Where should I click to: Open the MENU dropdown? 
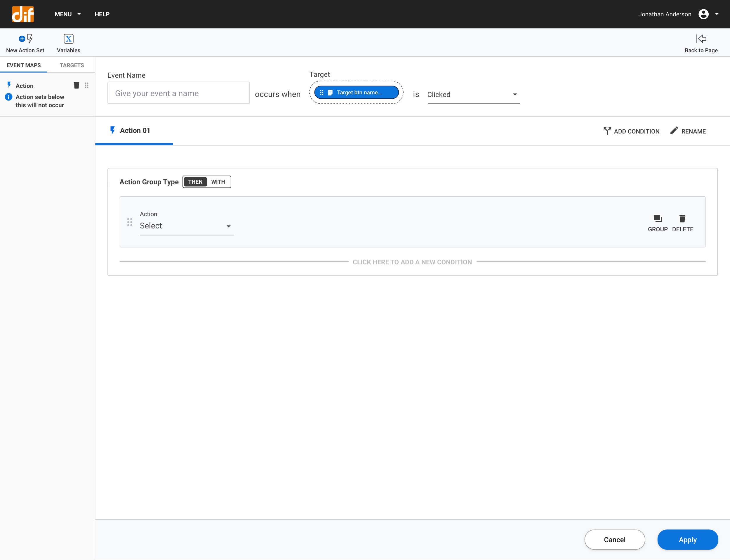pos(68,14)
